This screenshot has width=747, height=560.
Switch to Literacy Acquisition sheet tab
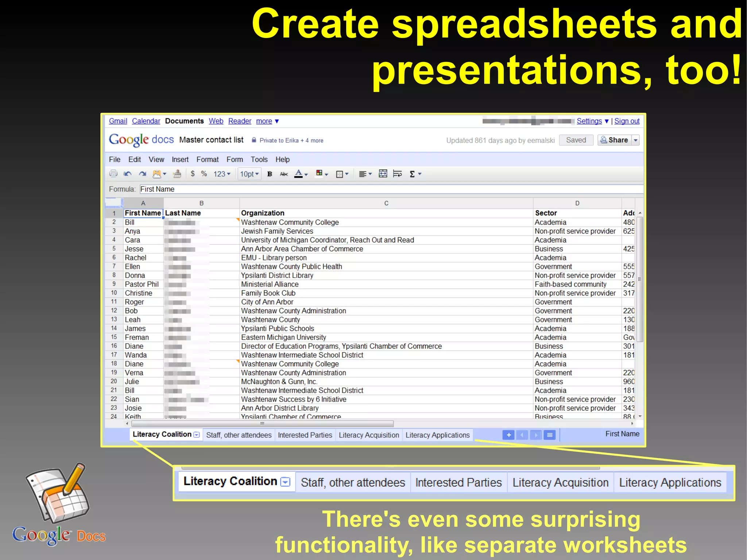369,435
